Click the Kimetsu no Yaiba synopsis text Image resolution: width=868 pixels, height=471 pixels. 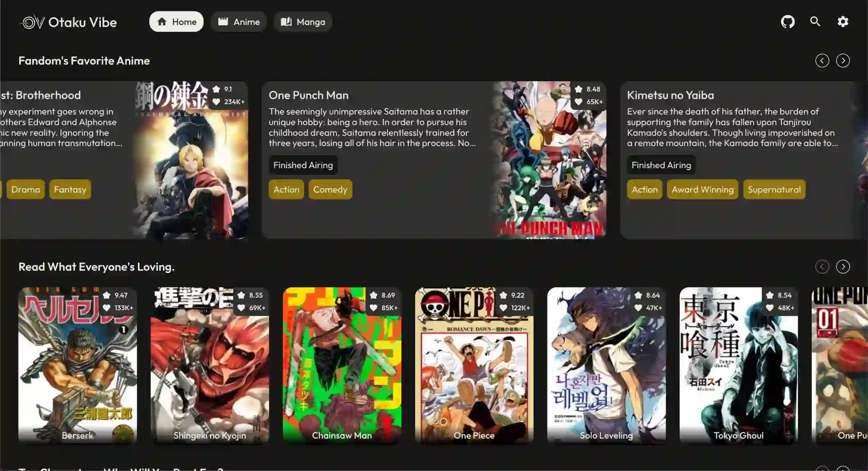click(x=732, y=127)
